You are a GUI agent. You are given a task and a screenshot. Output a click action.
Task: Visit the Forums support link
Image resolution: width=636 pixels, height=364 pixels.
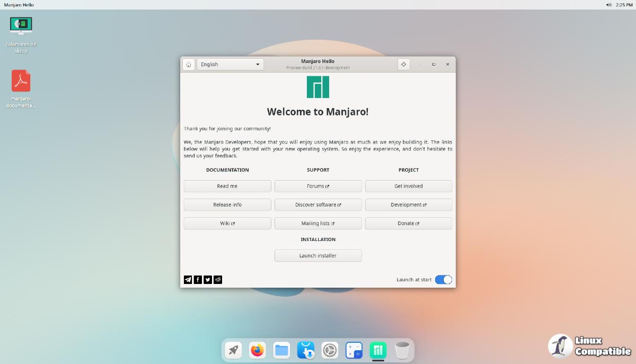(x=318, y=187)
